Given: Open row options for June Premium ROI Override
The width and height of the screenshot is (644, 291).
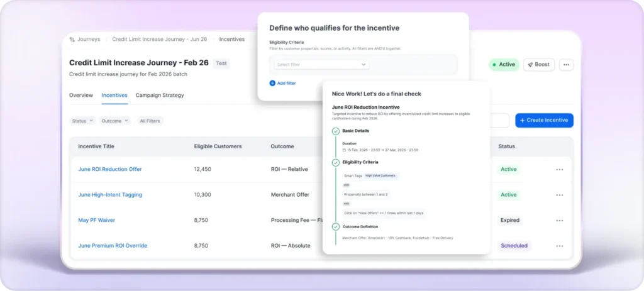Looking at the screenshot, I should (x=559, y=246).
